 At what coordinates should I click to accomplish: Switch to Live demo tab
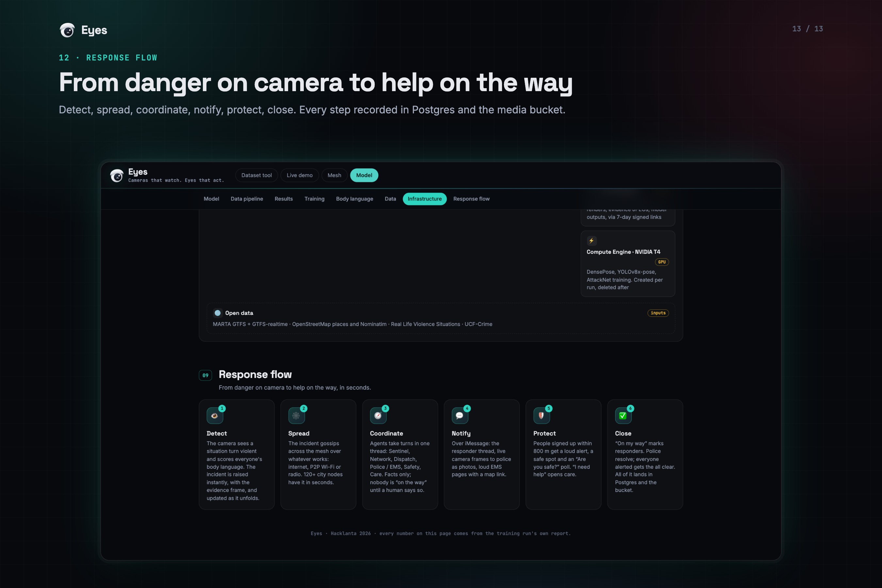300,175
